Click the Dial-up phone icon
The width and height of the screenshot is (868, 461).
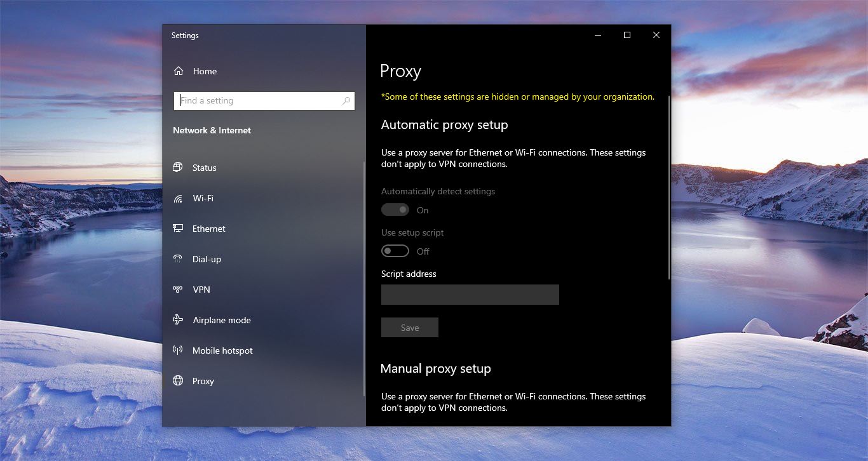[179, 258]
